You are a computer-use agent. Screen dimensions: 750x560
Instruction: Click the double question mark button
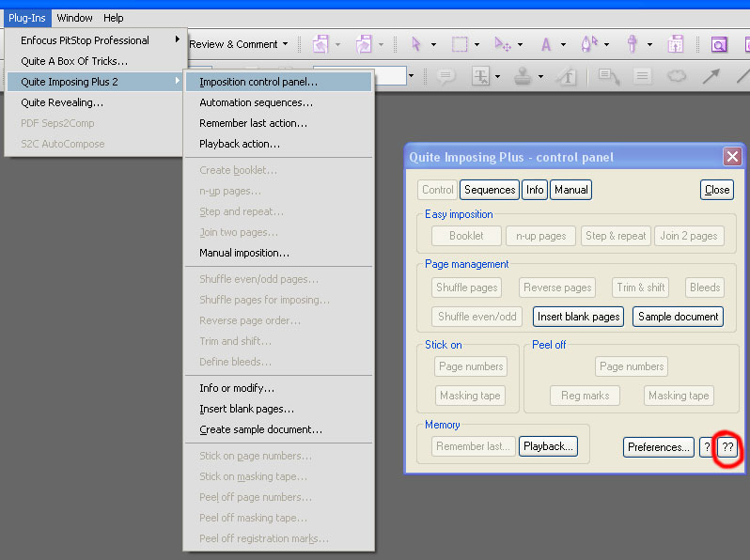727,447
